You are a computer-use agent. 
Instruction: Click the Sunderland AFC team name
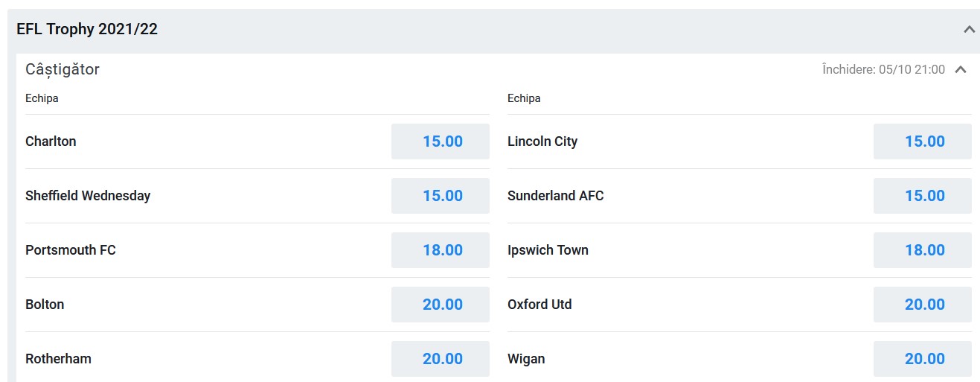555,196
